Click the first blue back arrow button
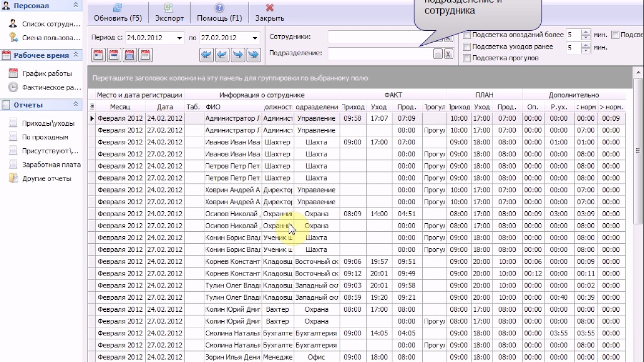Viewport: 644px width, 362px height. (x=206, y=55)
